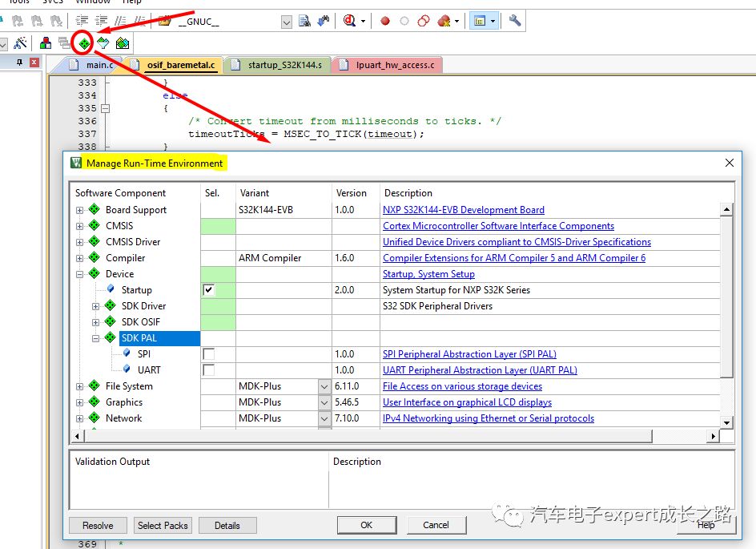756x549 pixels.
Task: Open Manage Project Items colored cubes icon
Action: pyautogui.click(x=46, y=43)
